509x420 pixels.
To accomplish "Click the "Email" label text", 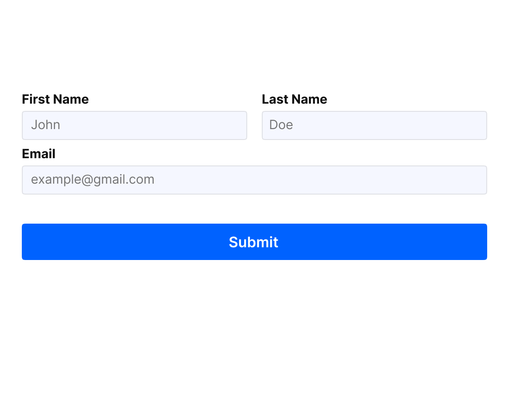I will [x=39, y=154].
